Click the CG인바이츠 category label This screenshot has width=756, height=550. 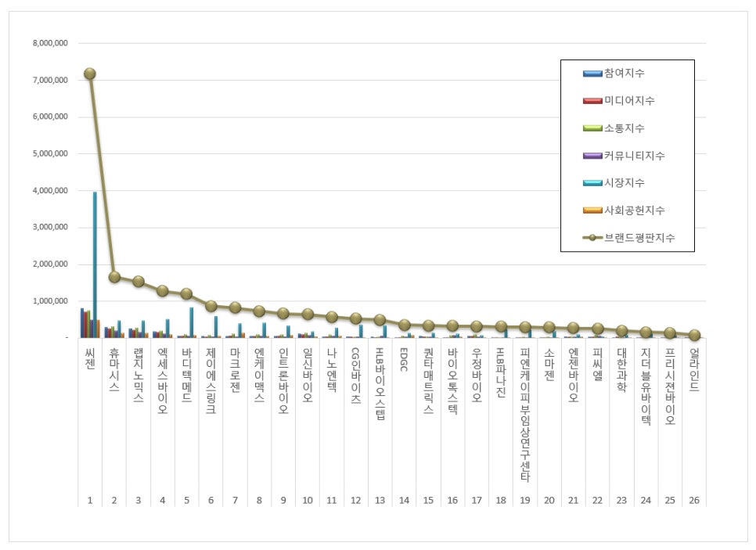(x=356, y=376)
